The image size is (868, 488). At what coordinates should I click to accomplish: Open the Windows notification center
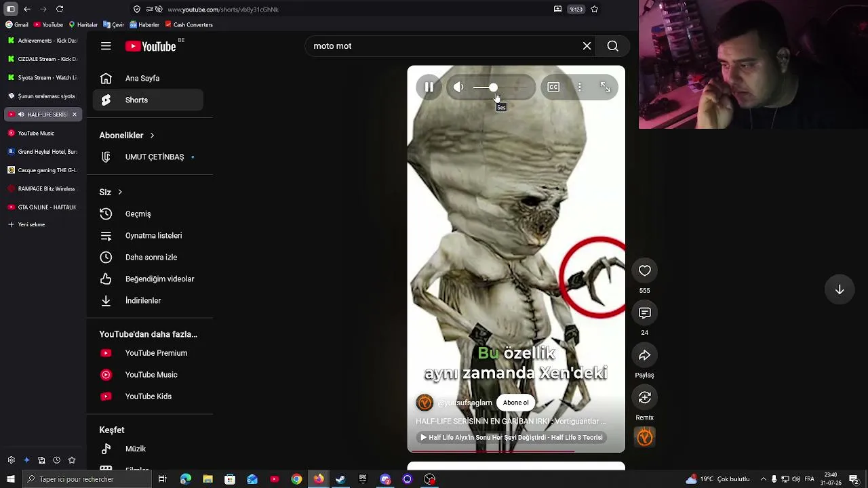click(x=854, y=479)
